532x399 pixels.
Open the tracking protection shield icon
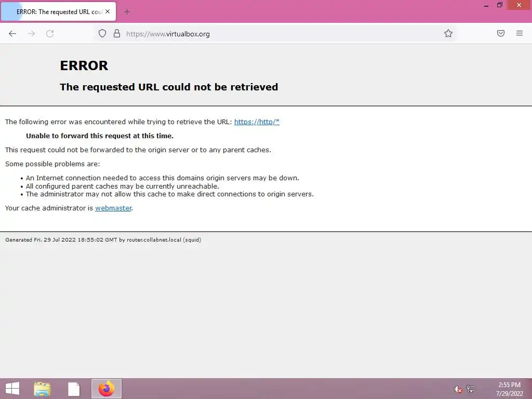coord(102,34)
